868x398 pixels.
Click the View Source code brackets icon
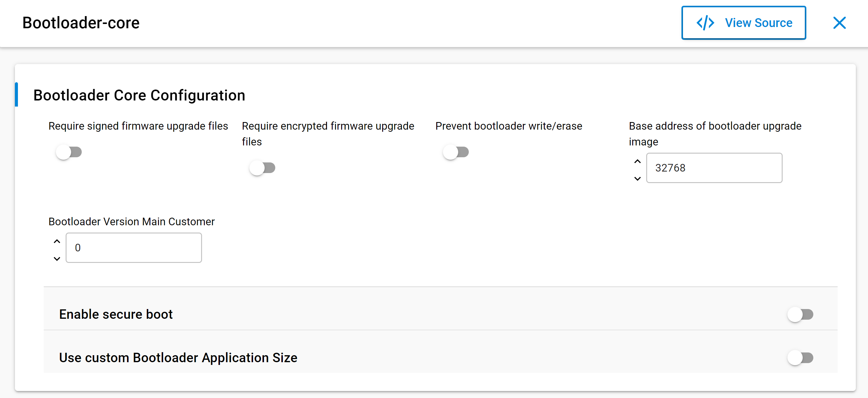click(x=705, y=23)
